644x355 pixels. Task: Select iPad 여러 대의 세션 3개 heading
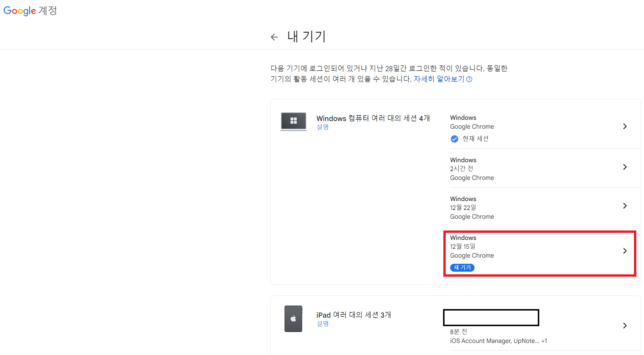(x=354, y=315)
